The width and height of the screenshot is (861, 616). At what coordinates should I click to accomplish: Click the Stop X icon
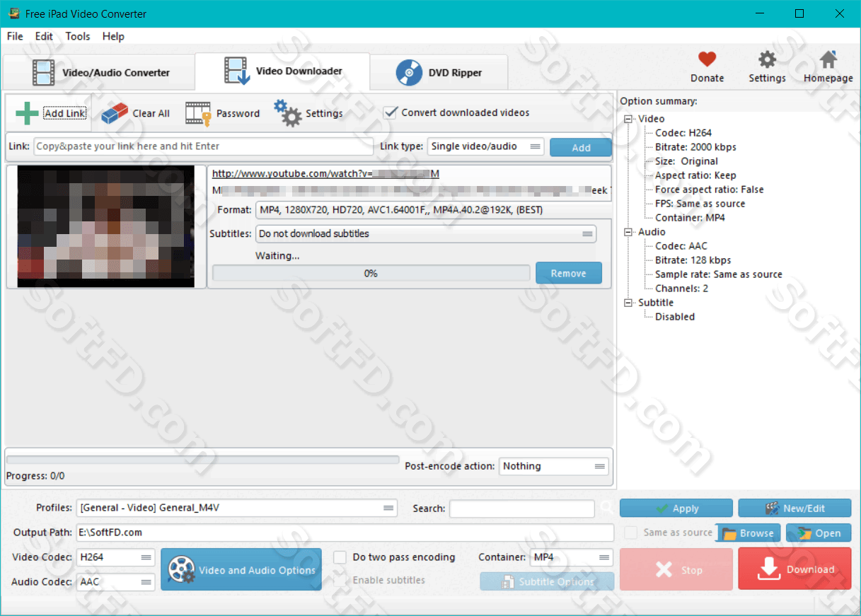(x=664, y=570)
